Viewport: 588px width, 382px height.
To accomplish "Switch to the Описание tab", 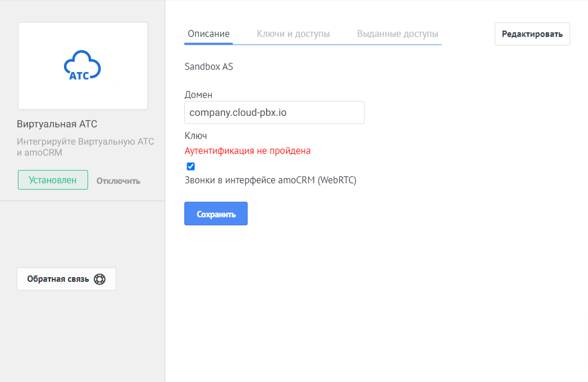I will click(208, 34).
